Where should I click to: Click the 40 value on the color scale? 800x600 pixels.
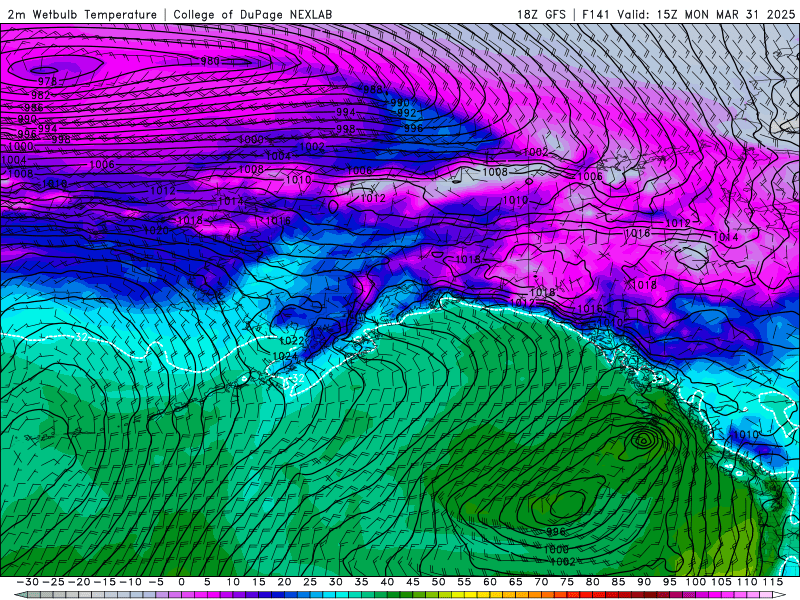pyautogui.click(x=387, y=582)
